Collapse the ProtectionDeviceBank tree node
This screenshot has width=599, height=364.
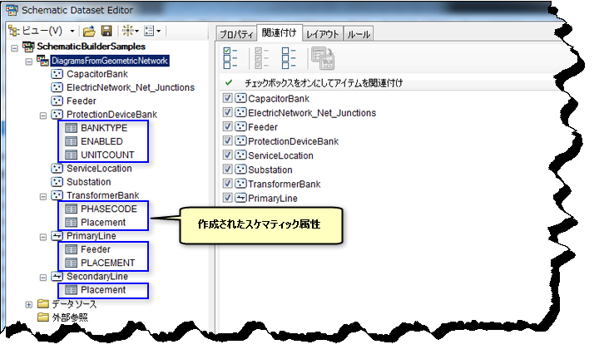tap(42, 116)
